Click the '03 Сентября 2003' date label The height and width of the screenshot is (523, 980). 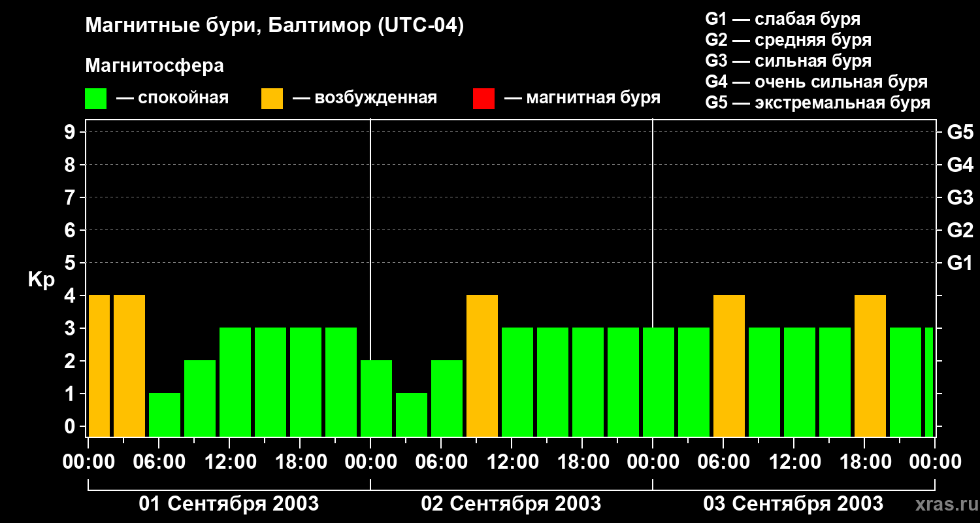[793, 504]
